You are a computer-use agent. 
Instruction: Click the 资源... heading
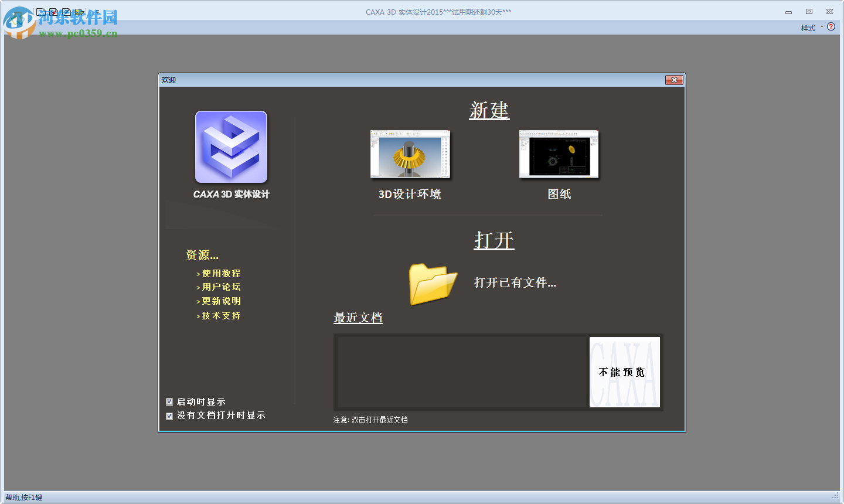(x=202, y=255)
